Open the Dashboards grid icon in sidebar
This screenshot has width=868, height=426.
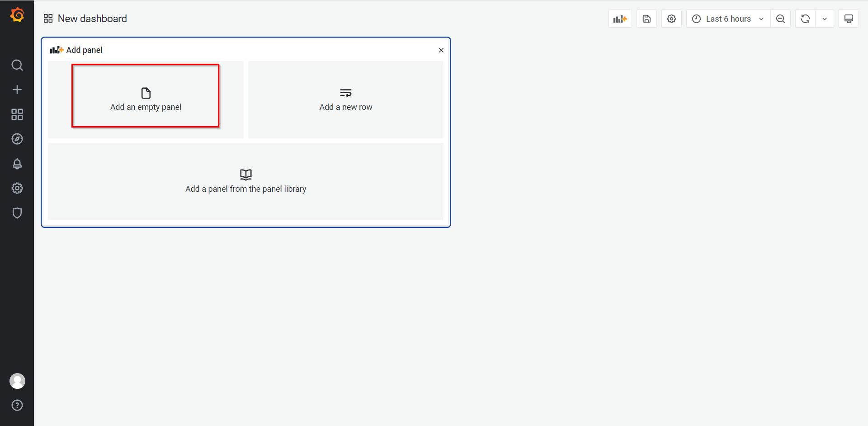pyautogui.click(x=17, y=114)
